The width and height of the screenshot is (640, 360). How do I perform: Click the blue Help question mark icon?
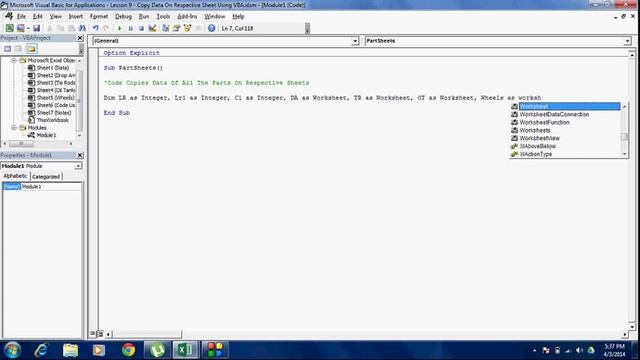[x=211, y=28]
